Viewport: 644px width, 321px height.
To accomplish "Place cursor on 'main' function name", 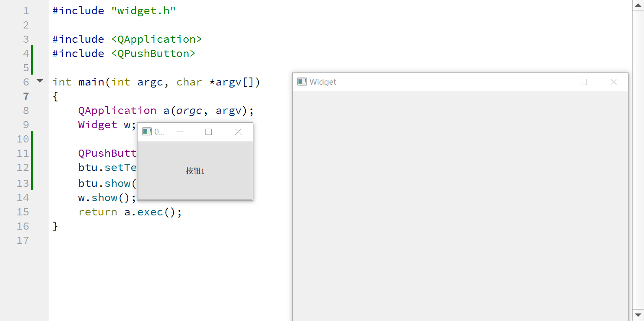I will click(x=91, y=82).
